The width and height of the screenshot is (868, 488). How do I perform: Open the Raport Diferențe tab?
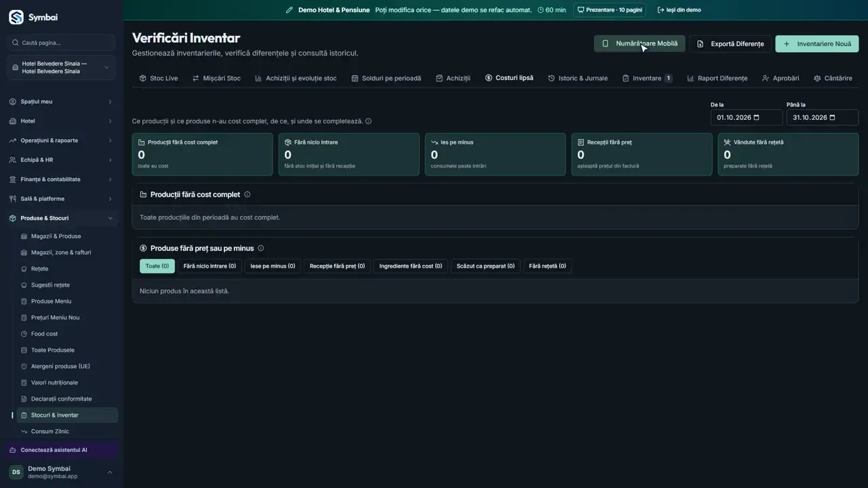tap(717, 79)
